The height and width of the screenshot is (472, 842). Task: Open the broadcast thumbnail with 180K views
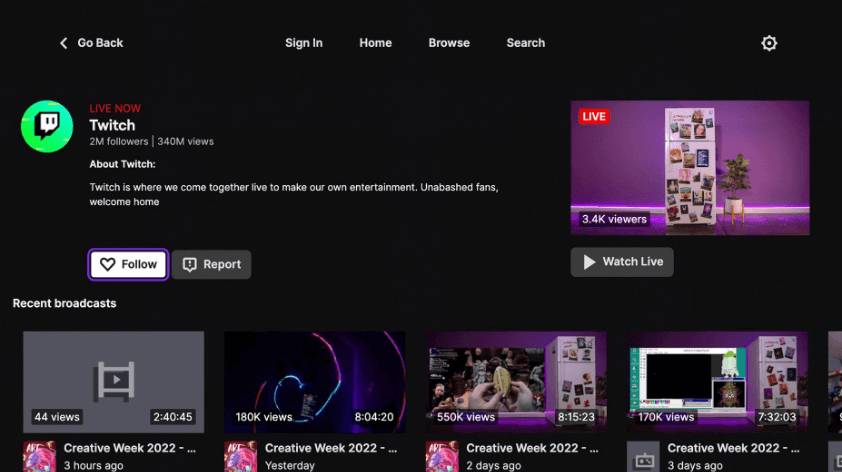pos(315,382)
